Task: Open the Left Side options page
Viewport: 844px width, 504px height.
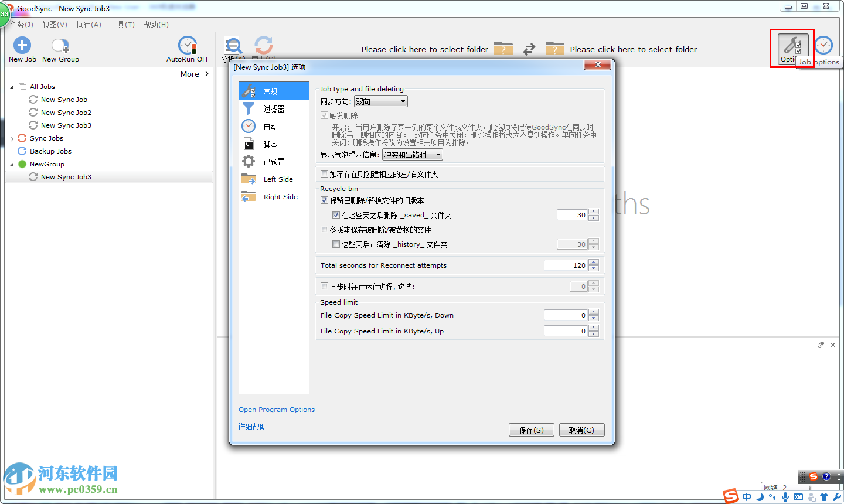Action: 274,179
